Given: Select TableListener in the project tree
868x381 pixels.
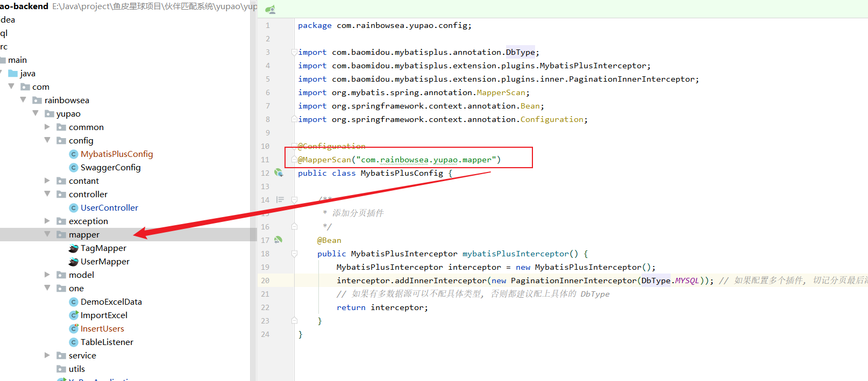Looking at the screenshot, I should [106, 342].
